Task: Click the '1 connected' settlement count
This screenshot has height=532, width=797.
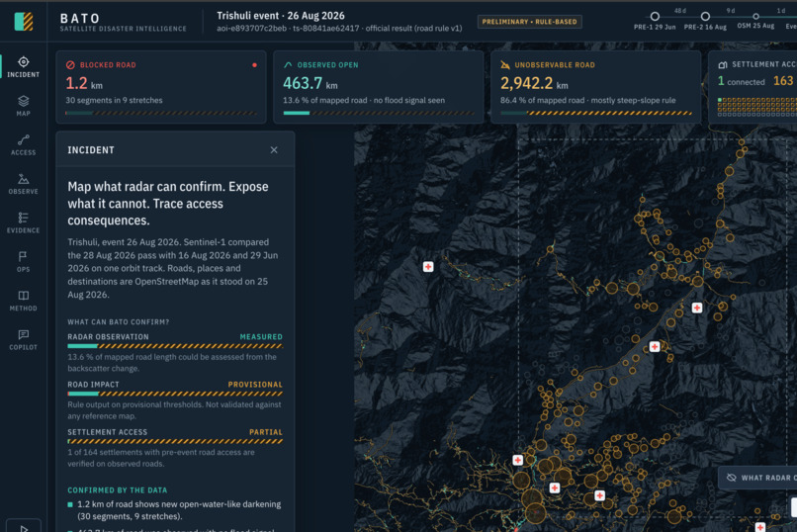Action: click(741, 81)
